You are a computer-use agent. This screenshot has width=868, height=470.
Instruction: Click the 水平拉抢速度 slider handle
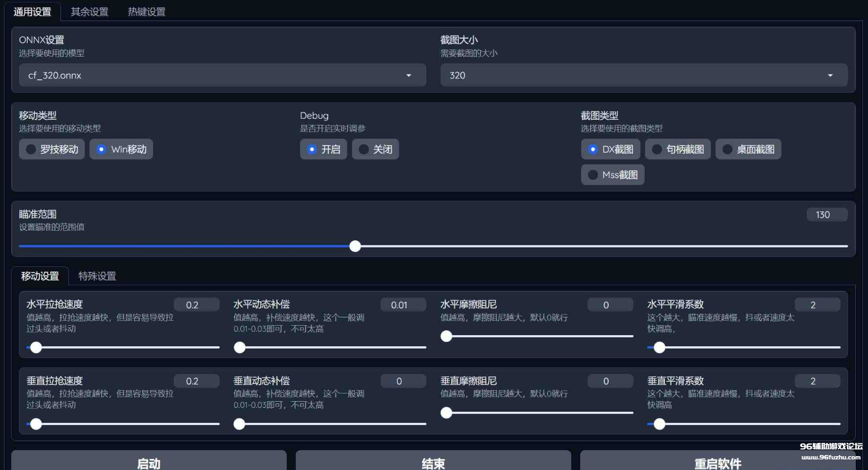pyautogui.click(x=36, y=347)
